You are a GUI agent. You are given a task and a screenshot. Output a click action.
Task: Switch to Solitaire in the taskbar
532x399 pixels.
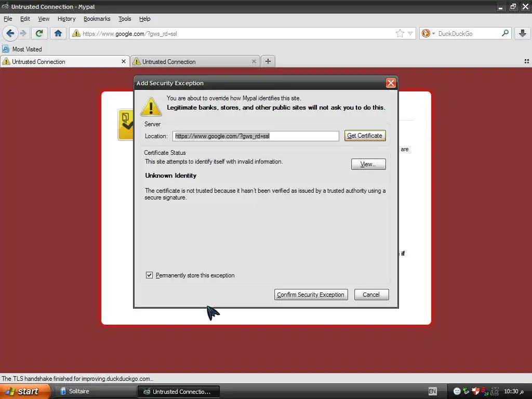[95, 391]
